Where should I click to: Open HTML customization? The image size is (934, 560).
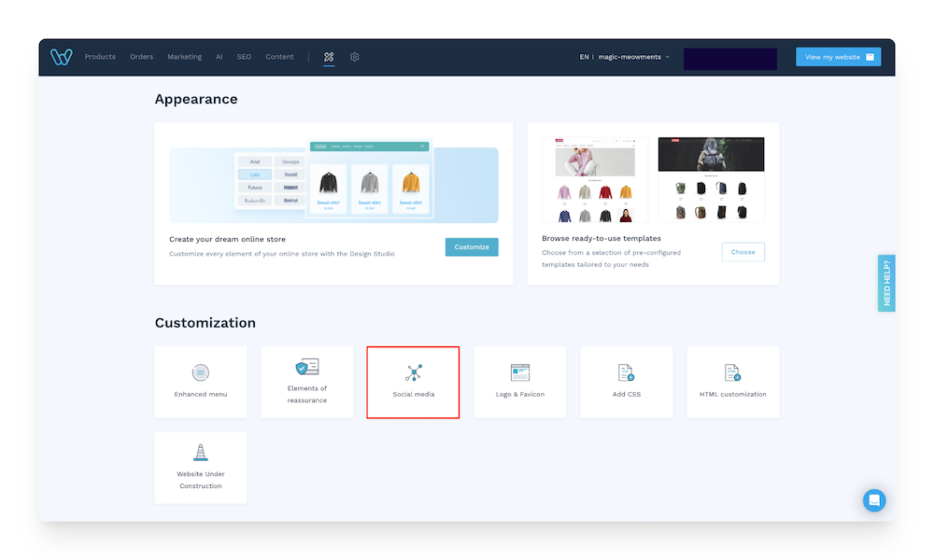click(732, 382)
